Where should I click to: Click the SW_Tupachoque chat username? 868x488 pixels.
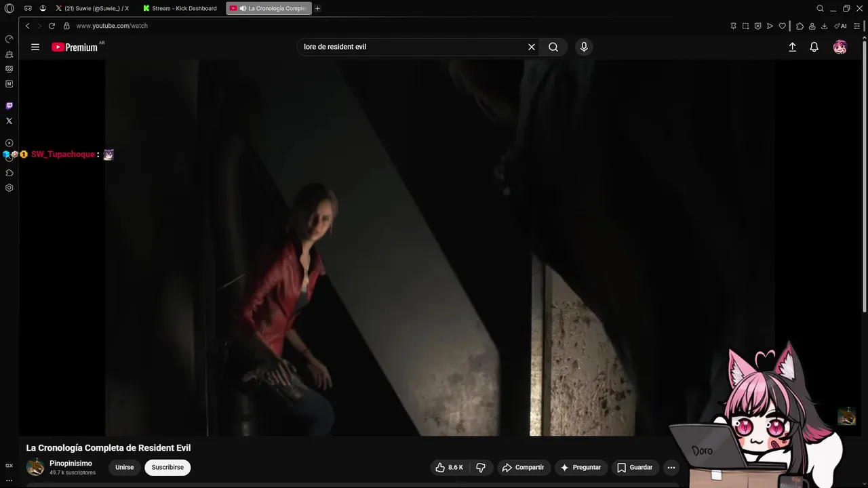pyautogui.click(x=63, y=155)
